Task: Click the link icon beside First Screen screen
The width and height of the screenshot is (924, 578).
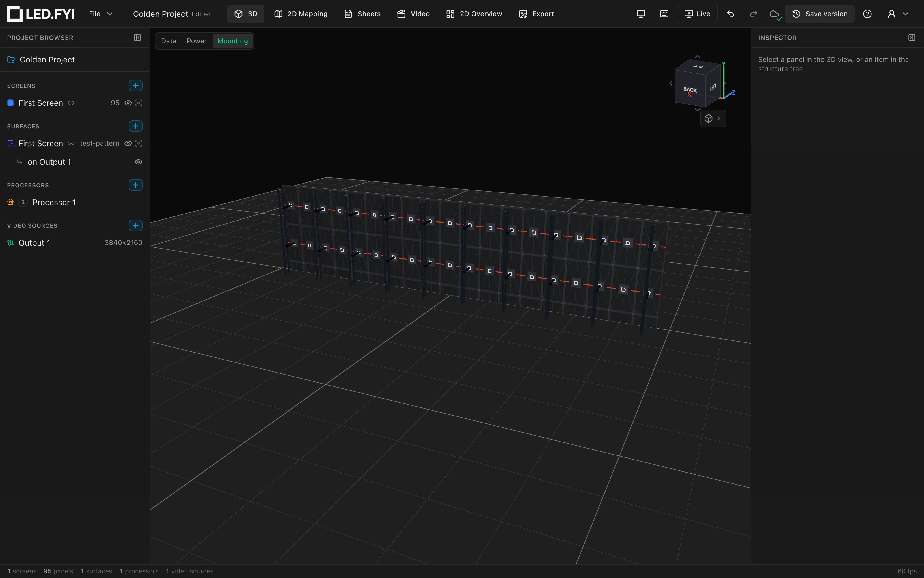Action: pos(71,103)
